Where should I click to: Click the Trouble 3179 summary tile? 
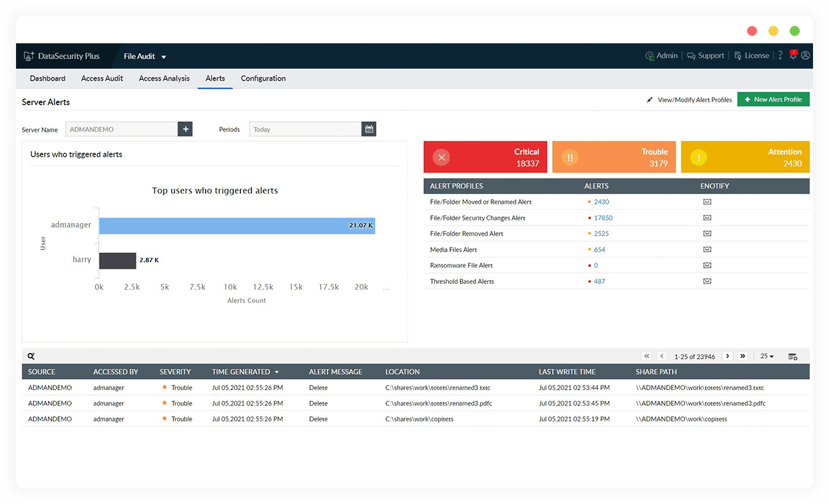(614, 157)
